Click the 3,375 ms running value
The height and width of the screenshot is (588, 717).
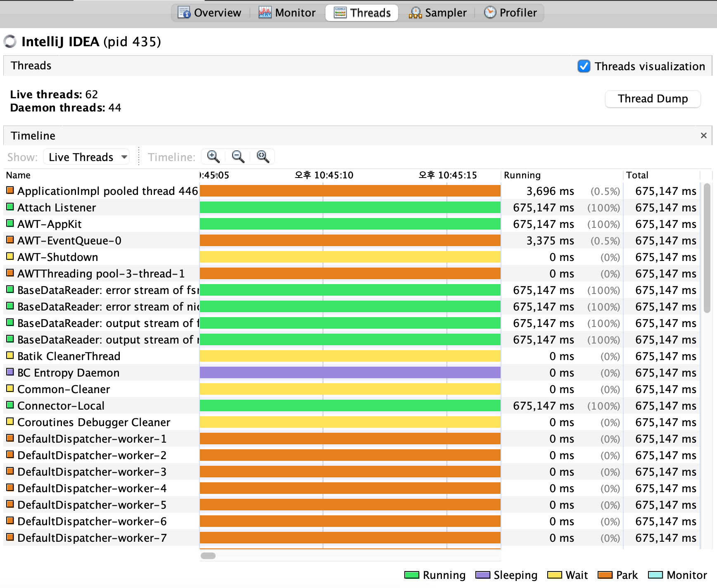(550, 241)
